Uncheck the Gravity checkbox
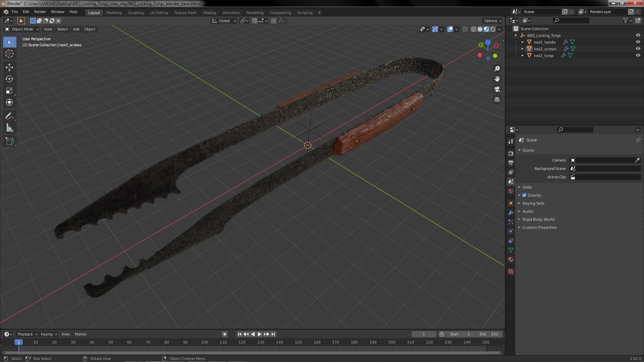Screen dimensions: 644x362 click(524, 195)
